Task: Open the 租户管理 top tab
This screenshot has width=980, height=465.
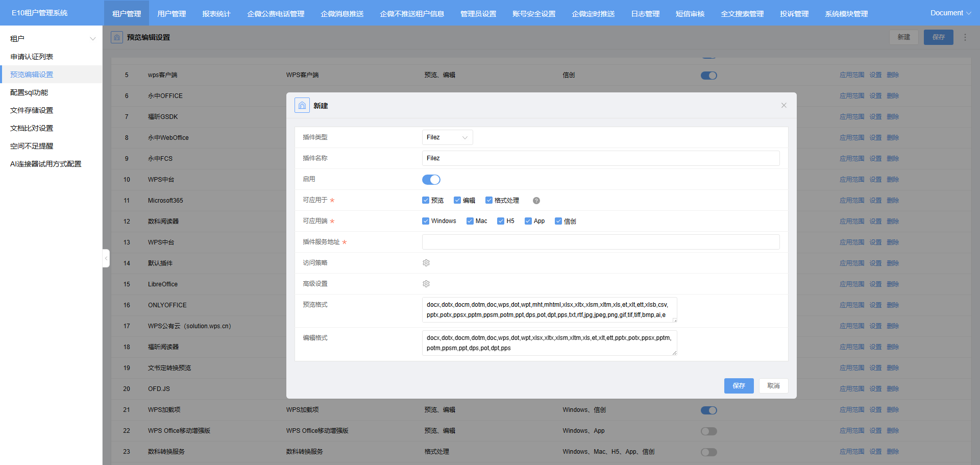Action: pyautogui.click(x=127, y=14)
